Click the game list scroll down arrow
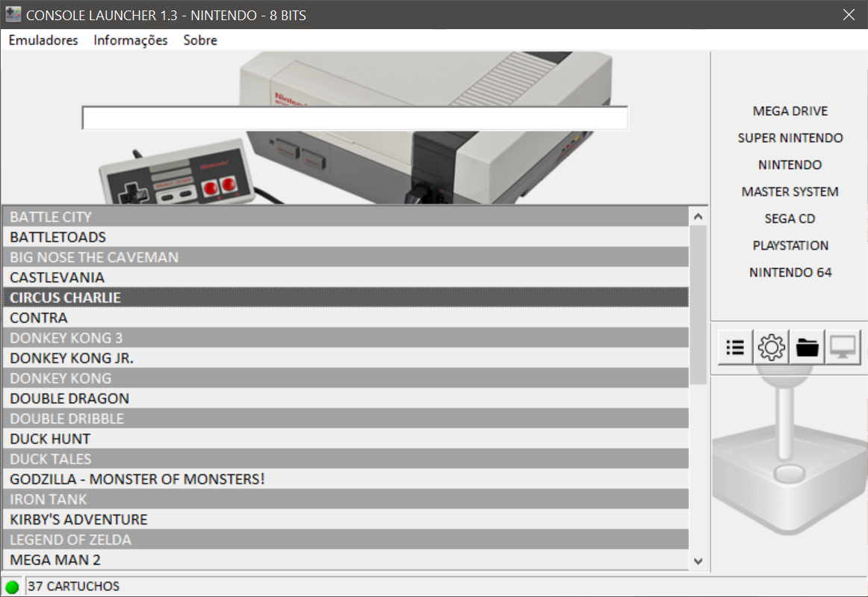This screenshot has height=597, width=868. tap(698, 561)
